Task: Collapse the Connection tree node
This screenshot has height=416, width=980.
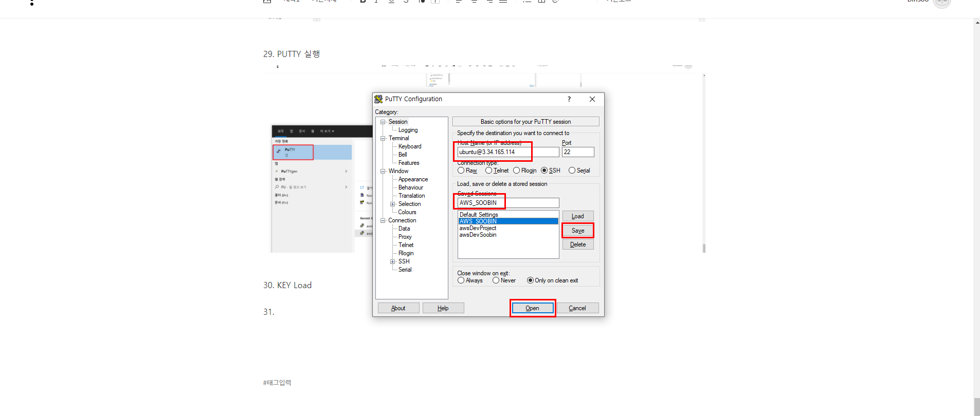Action: click(383, 220)
